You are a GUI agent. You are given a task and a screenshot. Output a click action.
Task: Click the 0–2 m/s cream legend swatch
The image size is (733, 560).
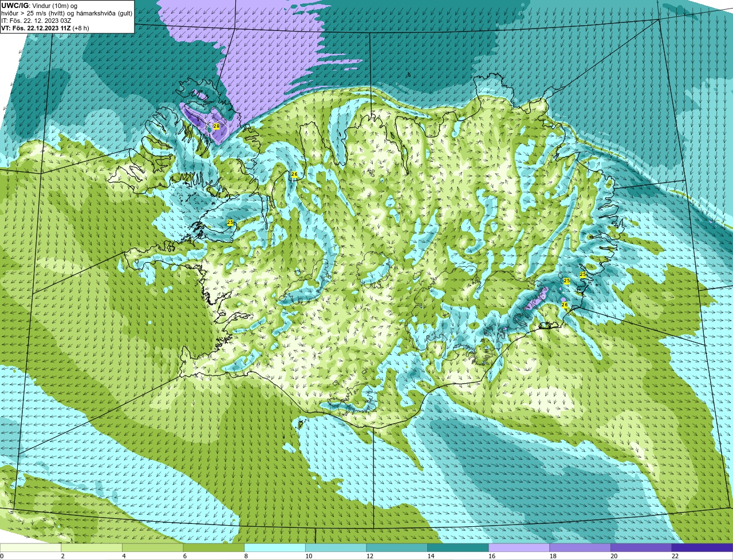click(30, 547)
